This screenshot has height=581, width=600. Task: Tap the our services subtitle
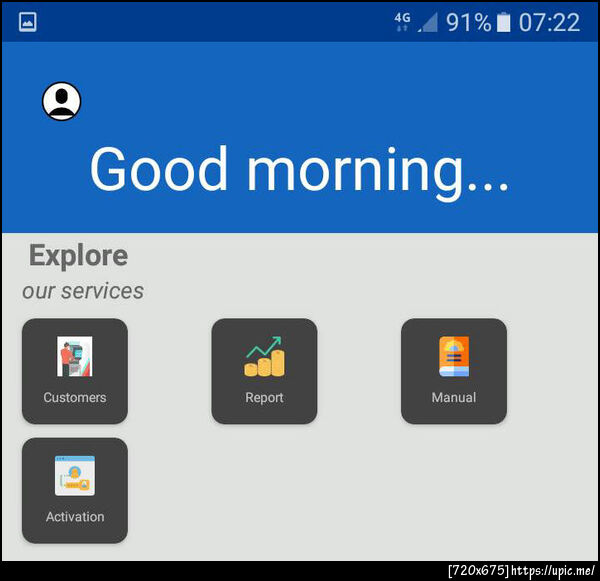click(83, 291)
